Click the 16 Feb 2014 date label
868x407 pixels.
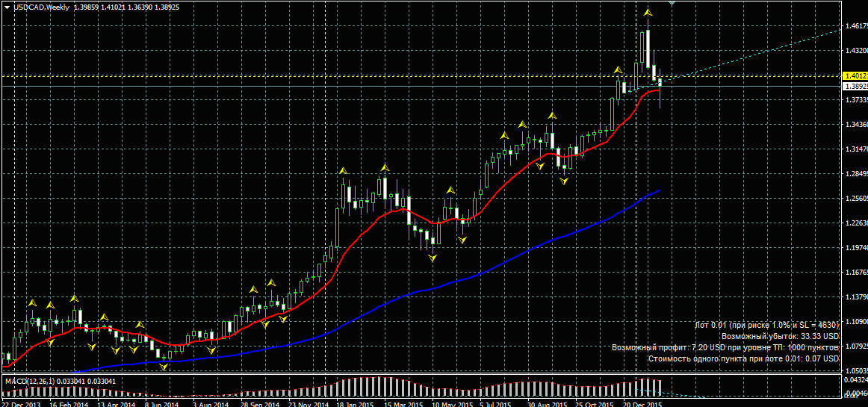pyautogui.click(x=68, y=404)
